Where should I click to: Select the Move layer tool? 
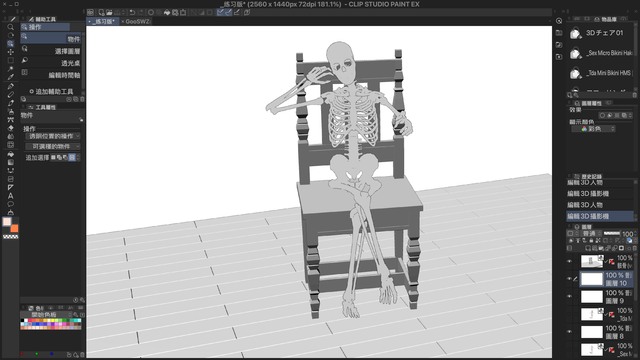(11, 52)
